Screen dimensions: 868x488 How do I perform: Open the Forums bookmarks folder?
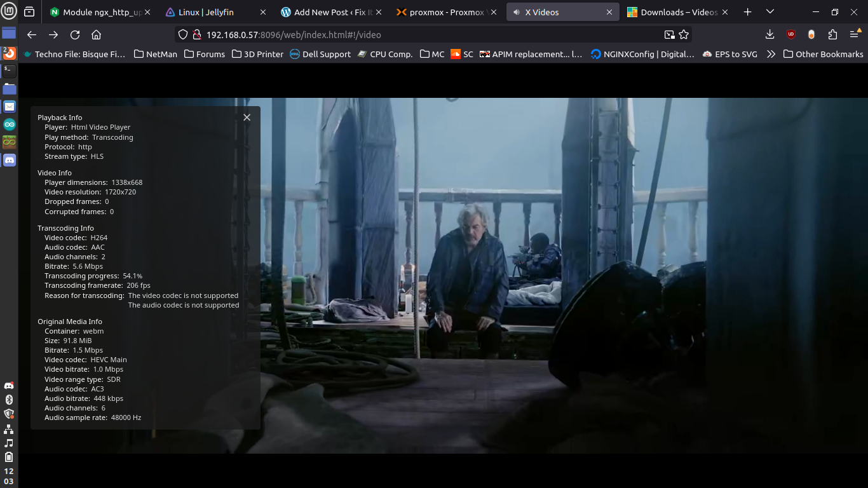click(205, 54)
